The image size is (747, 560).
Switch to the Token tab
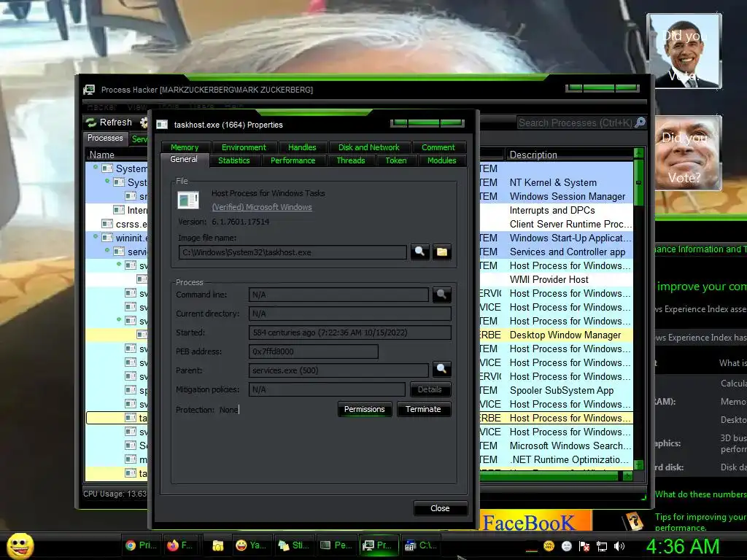click(x=396, y=160)
